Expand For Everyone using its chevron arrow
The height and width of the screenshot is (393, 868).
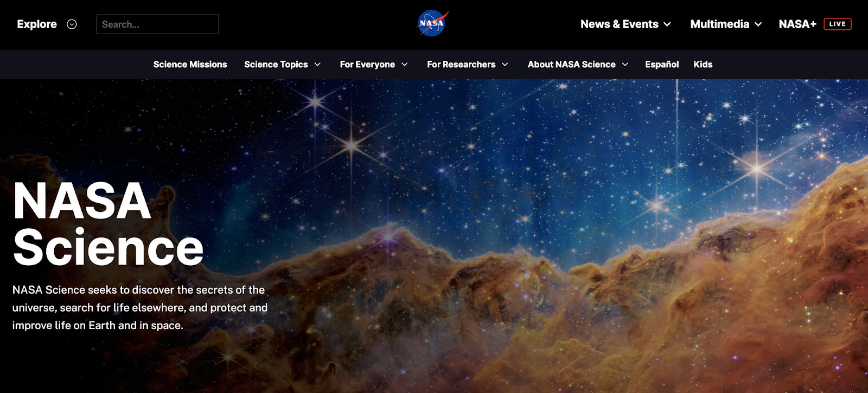(404, 65)
